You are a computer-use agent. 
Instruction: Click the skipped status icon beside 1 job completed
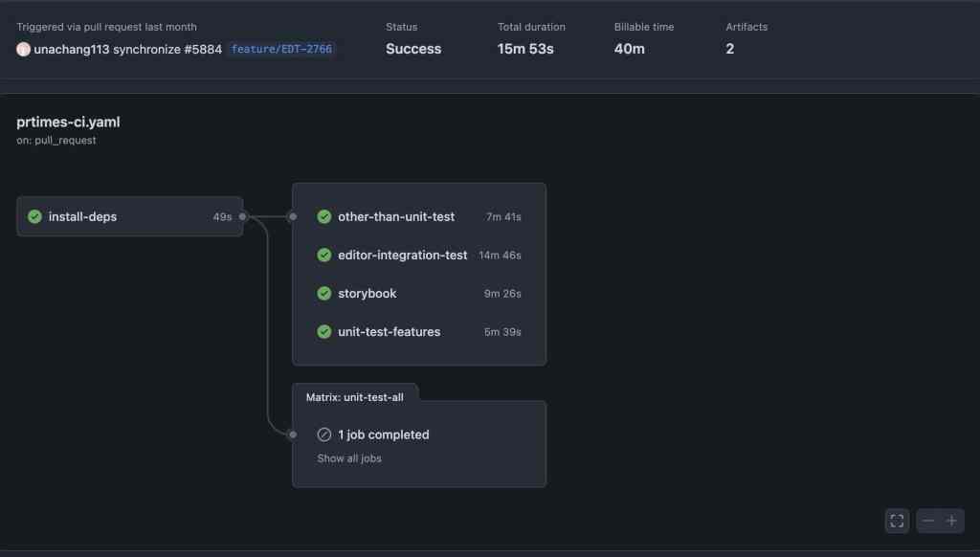pyautogui.click(x=324, y=434)
